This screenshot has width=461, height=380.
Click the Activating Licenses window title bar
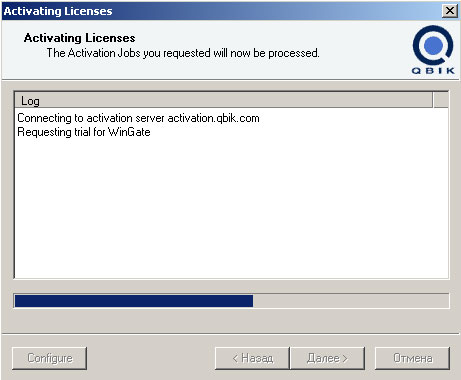(x=220, y=11)
